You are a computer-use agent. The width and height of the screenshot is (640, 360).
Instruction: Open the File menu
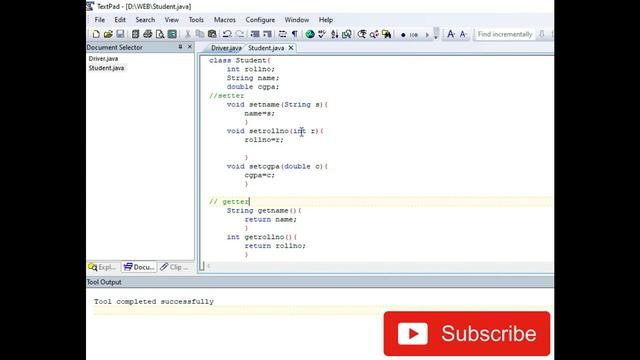click(100, 20)
